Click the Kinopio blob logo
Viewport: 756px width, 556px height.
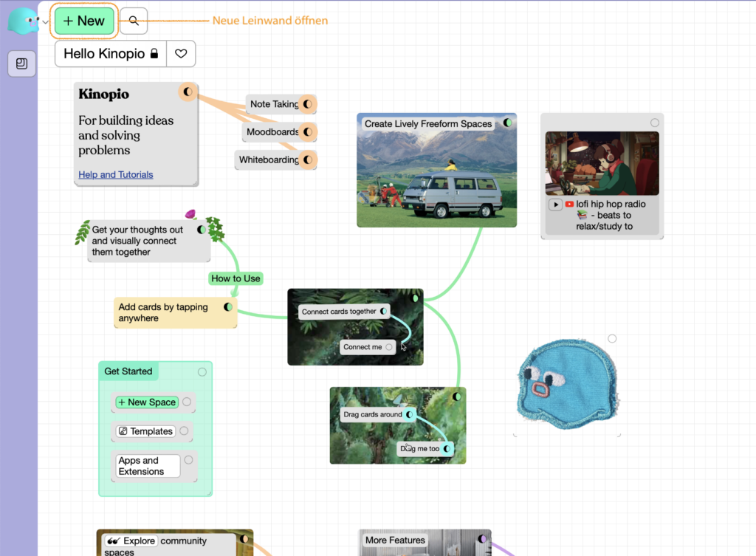tap(22, 21)
